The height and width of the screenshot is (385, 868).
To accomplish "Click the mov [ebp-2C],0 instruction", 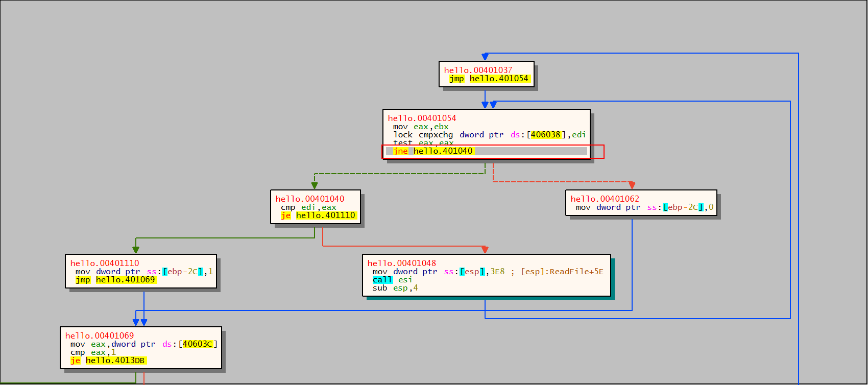I will [x=644, y=207].
